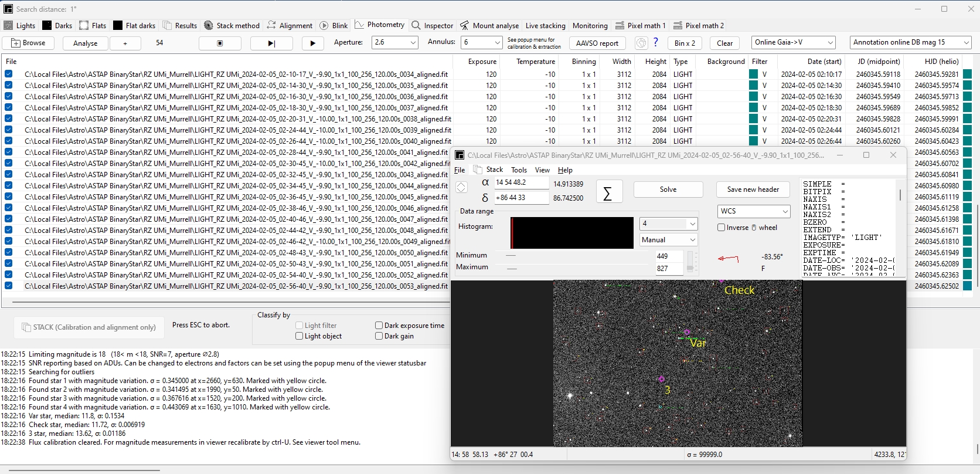The height and width of the screenshot is (474, 980).
Task: Expand the Annulus dropdown
Action: pyautogui.click(x=497, y=42)
